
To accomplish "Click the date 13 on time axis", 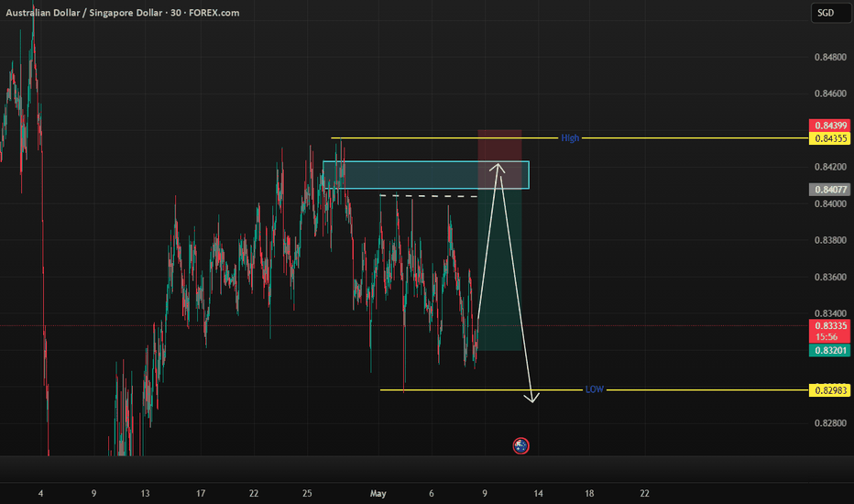I will click(145, 493).
